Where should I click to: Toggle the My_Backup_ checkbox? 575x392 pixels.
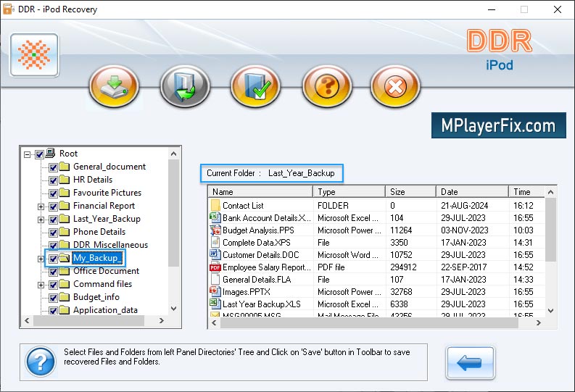point(53,259)
